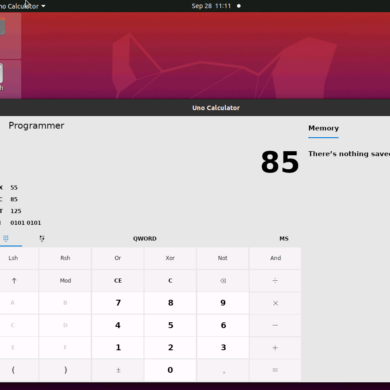
Task: Click the open parenthesis key
Action: [13, 370]
